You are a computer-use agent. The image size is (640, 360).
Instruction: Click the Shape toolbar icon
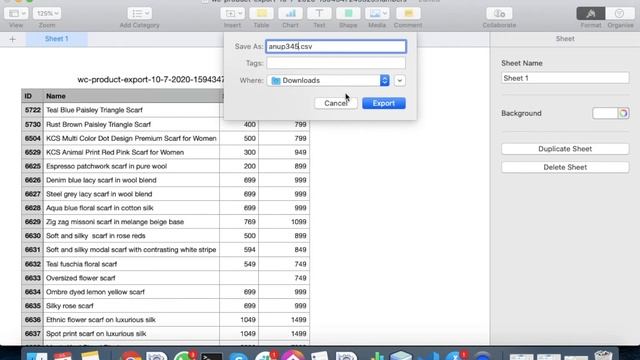click(x=348, y=13)
